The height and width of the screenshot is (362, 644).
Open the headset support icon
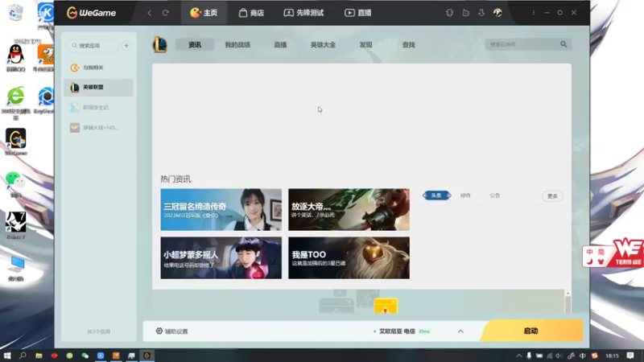point(449,13)
